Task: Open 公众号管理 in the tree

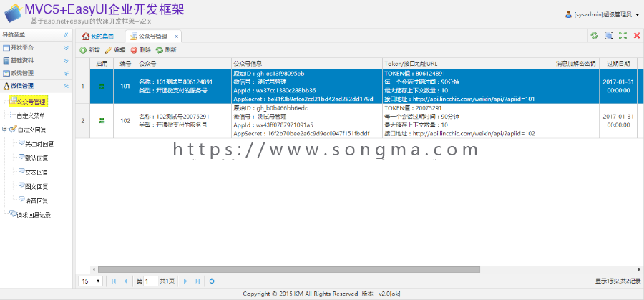Action: (29, 102)
